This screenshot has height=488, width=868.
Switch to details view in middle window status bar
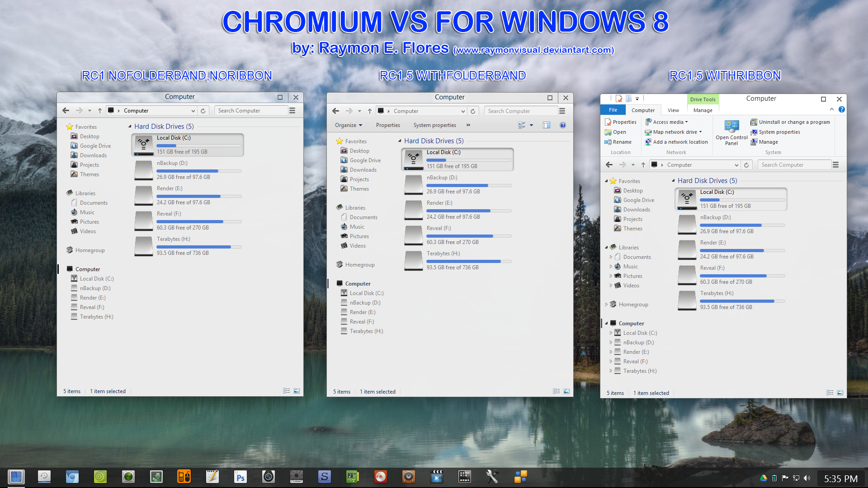pyautogui.click(x=557, y=391)
